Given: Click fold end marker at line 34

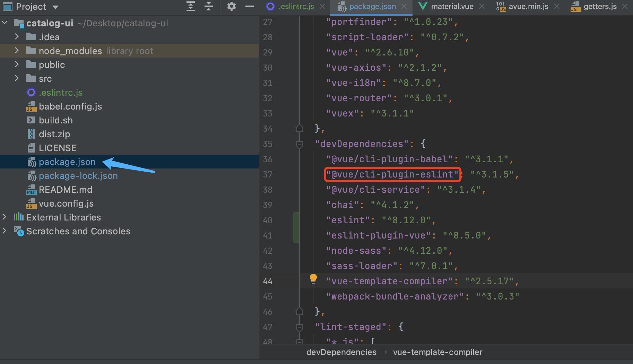Looking at the screenshot, I should [x=300, y=129].
